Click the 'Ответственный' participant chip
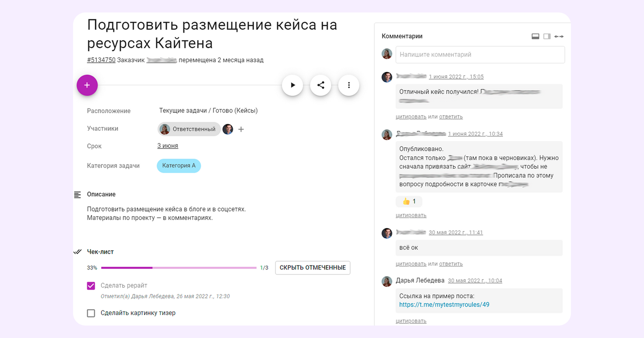 pos(189,129)
